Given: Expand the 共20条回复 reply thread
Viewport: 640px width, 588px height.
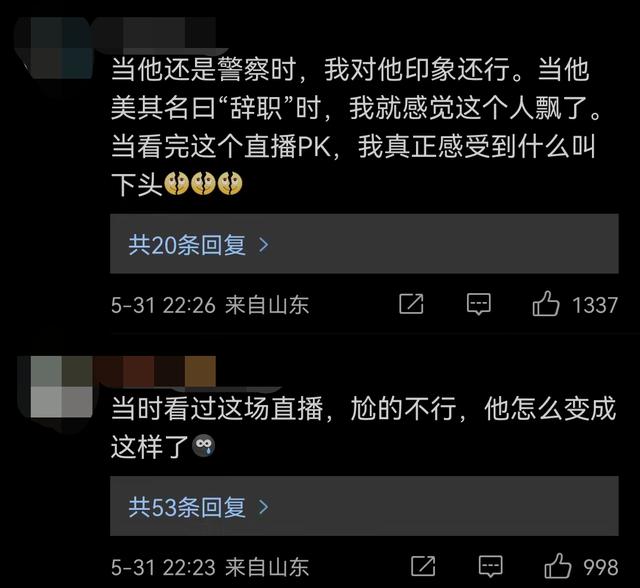Looking at the screenshot, I should coord(364,244).
